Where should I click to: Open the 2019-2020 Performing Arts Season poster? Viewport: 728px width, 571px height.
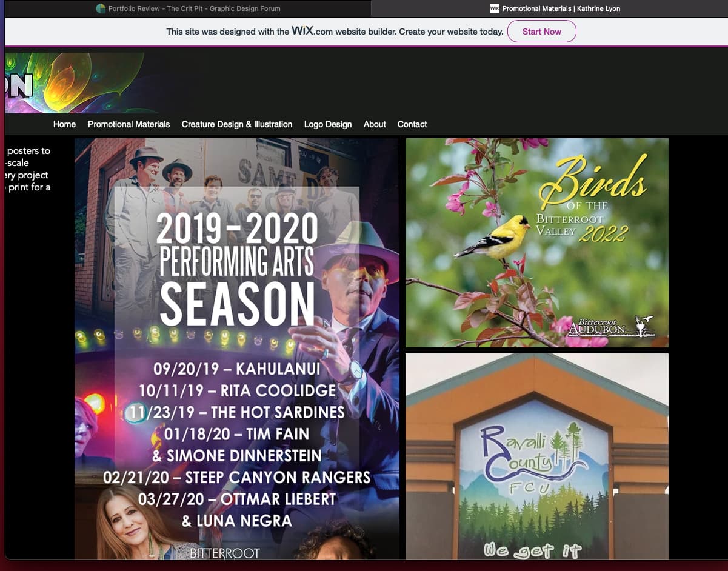[237, 349]
